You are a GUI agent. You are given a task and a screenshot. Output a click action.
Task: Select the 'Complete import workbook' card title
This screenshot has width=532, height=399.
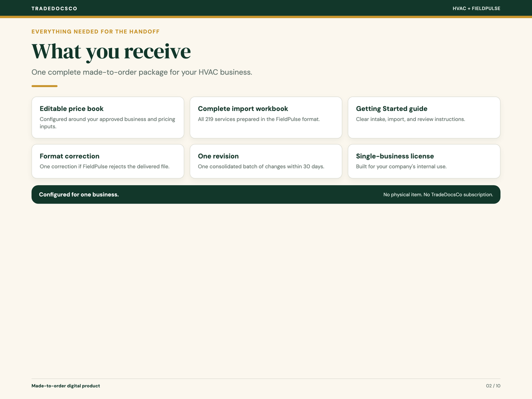pos(243,109)
